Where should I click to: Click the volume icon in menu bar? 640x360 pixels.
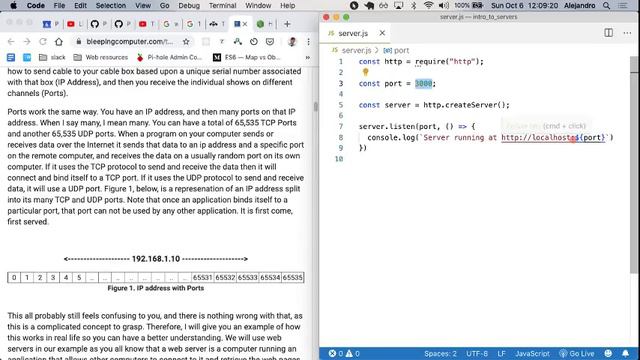443,5
